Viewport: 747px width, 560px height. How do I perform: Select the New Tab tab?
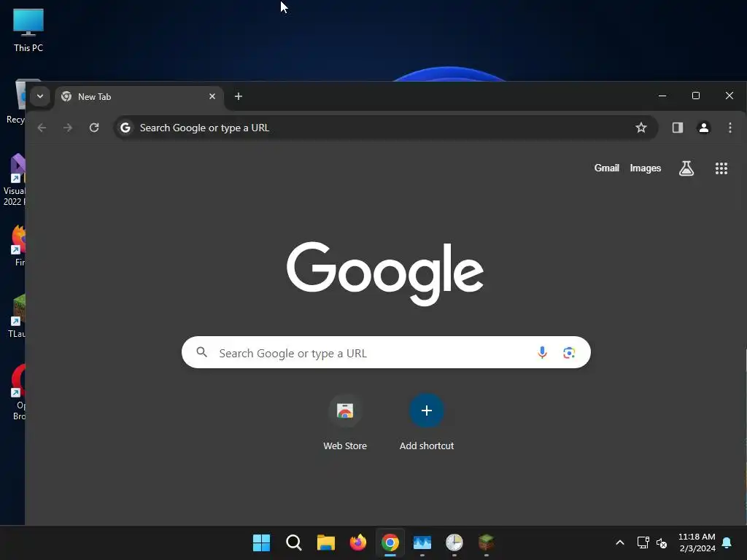[x=139, y=97]
